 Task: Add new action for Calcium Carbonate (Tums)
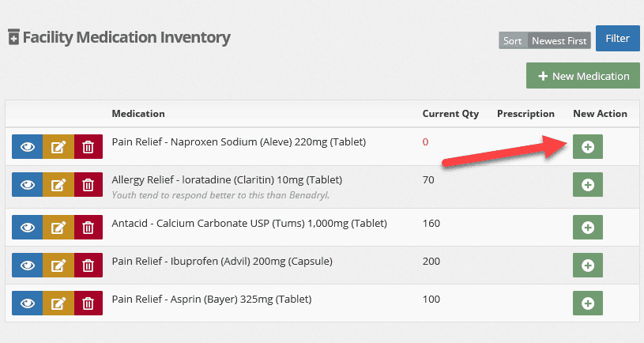[x=588, y=227]
